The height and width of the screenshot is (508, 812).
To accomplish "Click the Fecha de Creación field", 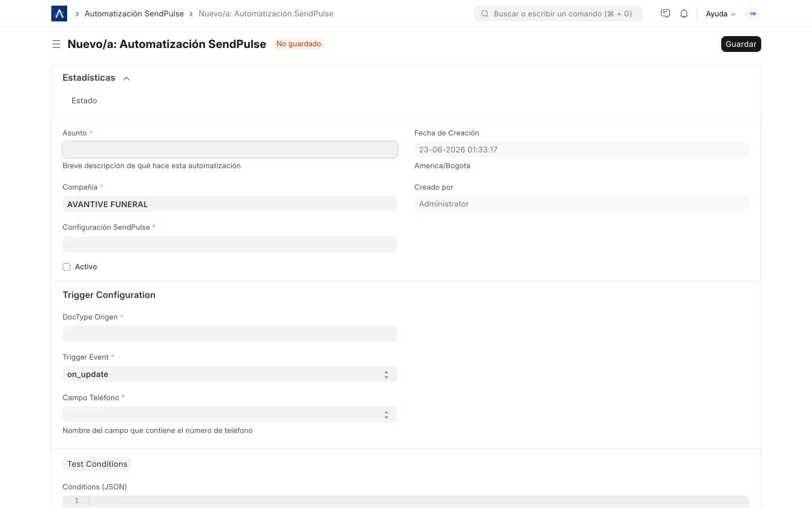I will click(582, 150).
